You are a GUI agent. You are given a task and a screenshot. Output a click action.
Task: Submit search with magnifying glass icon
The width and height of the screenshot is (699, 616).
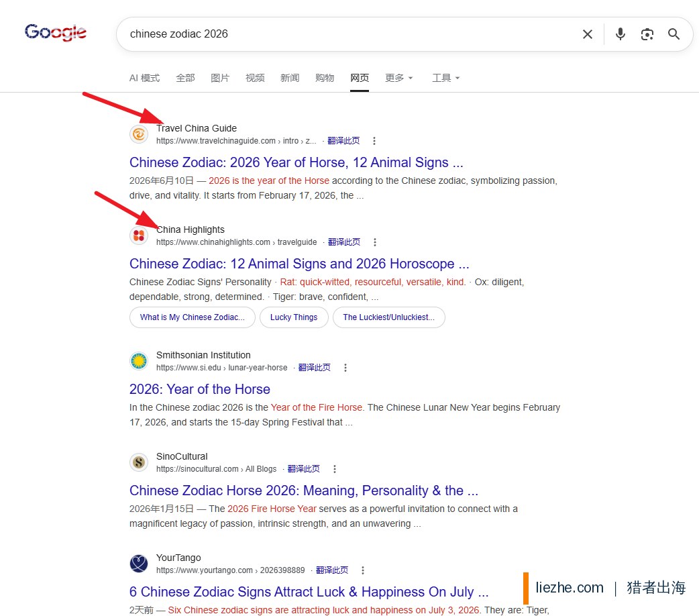674,34
